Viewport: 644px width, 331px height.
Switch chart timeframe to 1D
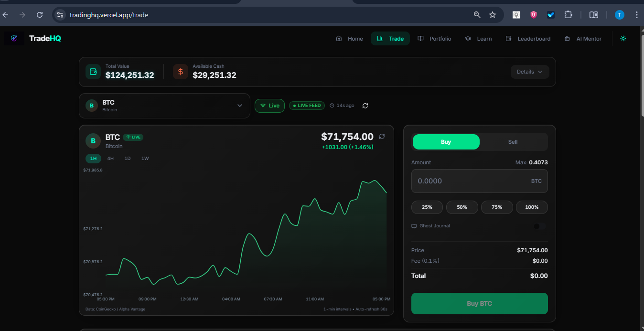pyautogui.click(x=128, y=158)
